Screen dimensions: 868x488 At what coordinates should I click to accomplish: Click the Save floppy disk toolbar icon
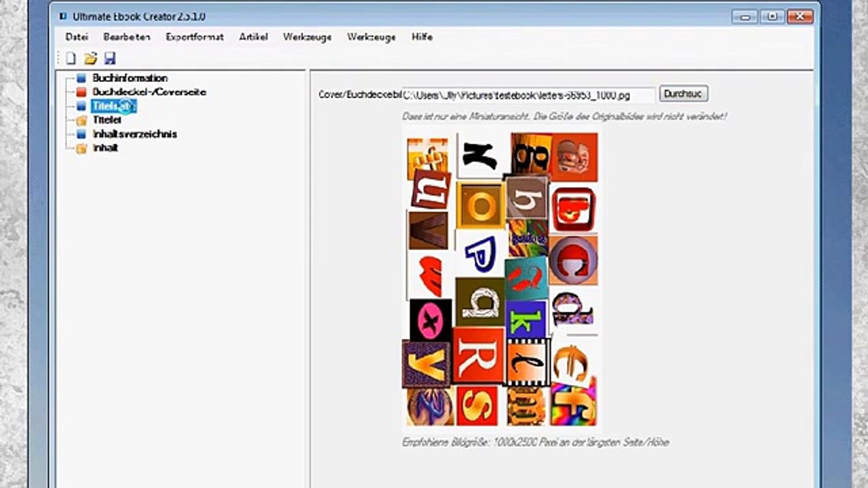110,58
